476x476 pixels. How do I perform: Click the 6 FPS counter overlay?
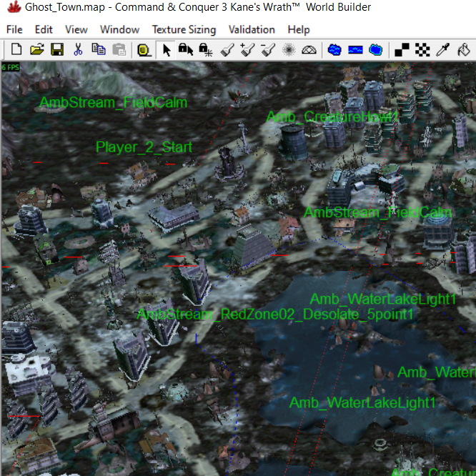point(10,67)
